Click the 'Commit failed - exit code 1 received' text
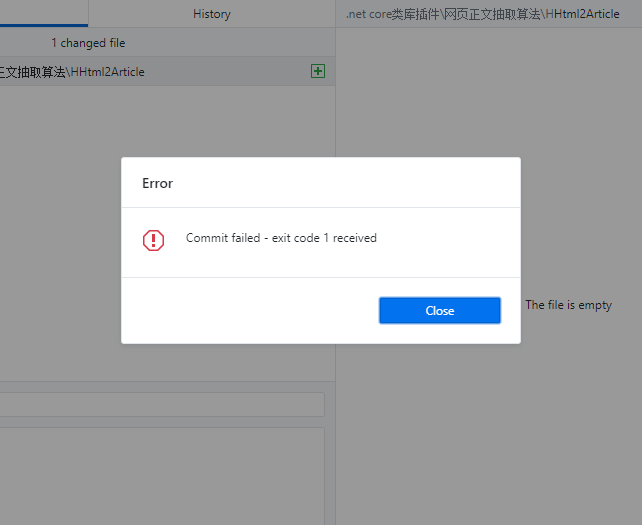642x525 pixels. [281, 238]
